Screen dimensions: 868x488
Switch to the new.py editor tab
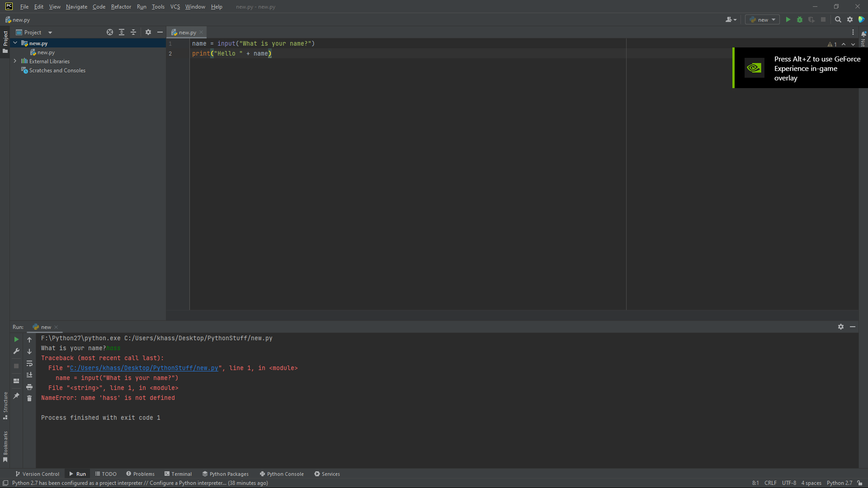click(187, 32)
